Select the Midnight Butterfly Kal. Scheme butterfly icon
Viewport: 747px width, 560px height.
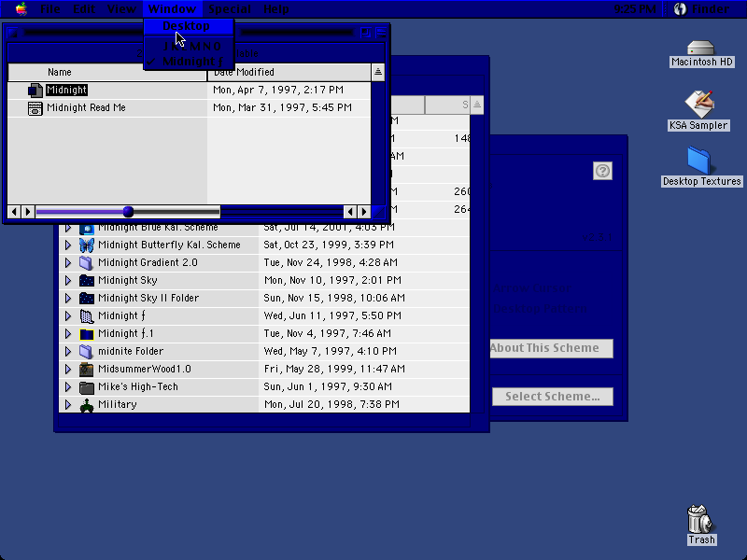pyautogui.click(x=86, y=245)
